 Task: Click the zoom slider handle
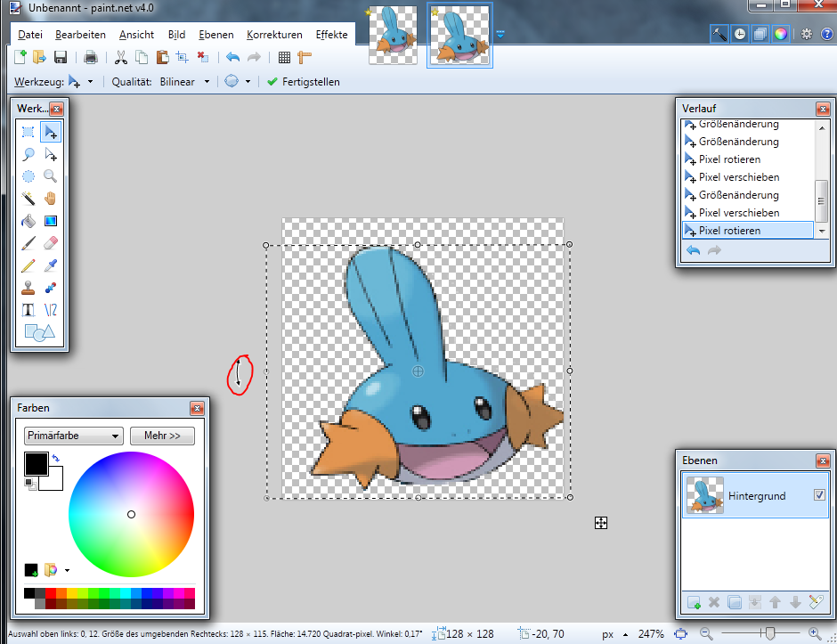tap(769, 634)
